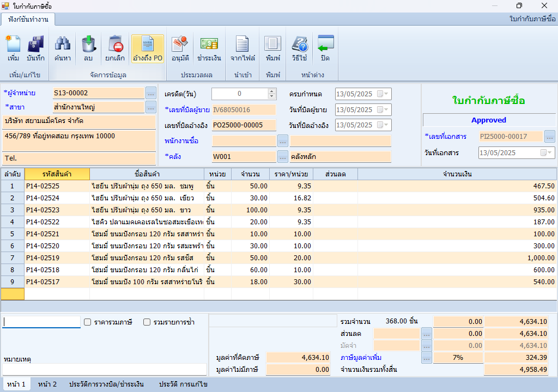Switch to the หน้า 2 tab
This screenshot has height=392, width=558.
[47, 384]
